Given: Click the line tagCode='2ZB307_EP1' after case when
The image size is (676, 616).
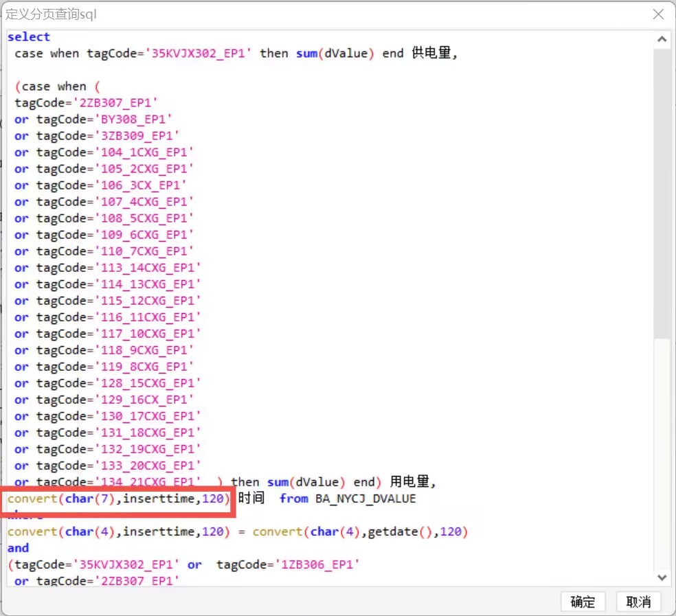Looking at the screenshot, I should coord(87,103).
